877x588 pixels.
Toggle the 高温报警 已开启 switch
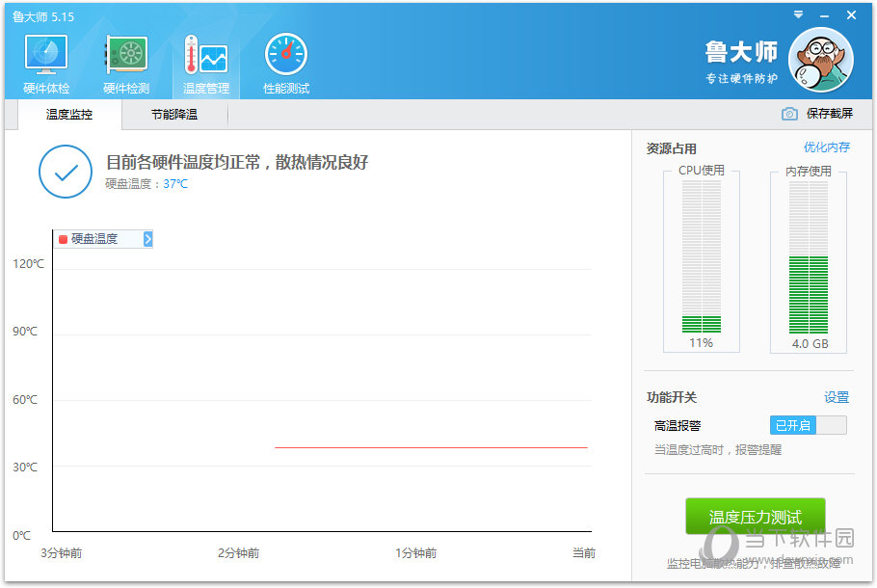808,425
